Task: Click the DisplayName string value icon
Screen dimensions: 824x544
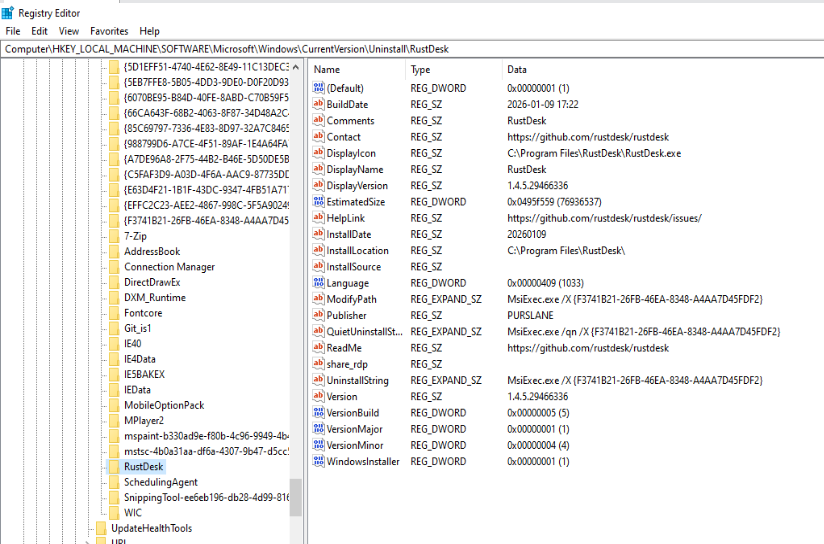Action: [318, 169]
